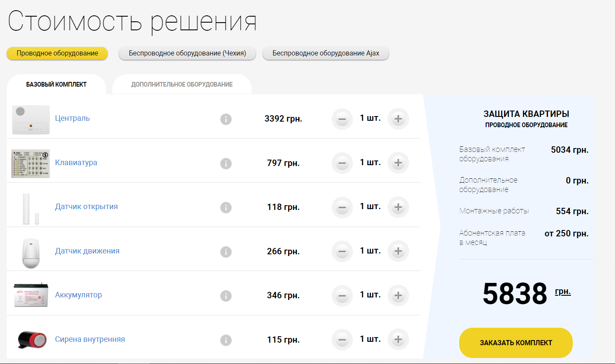Open info icon for Аккумулятор
Screen dimensions: 615x364
(226, 296)
